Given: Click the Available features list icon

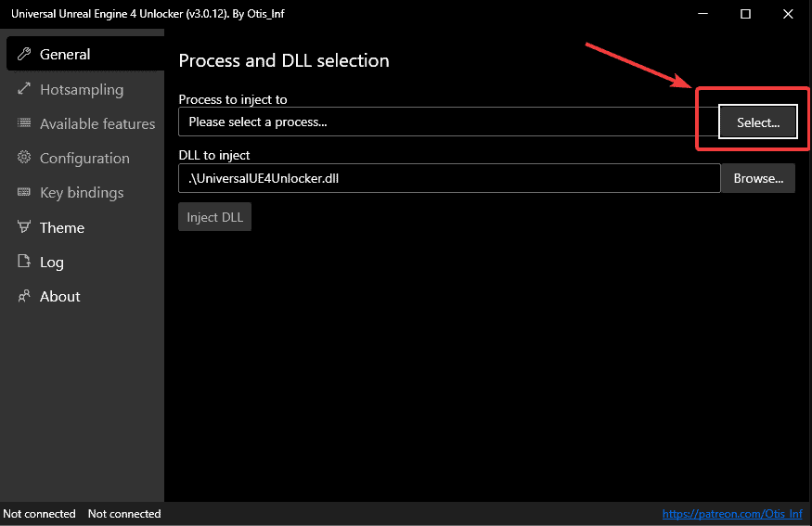Looking at the screenshot, I should [x=23, y=123].
